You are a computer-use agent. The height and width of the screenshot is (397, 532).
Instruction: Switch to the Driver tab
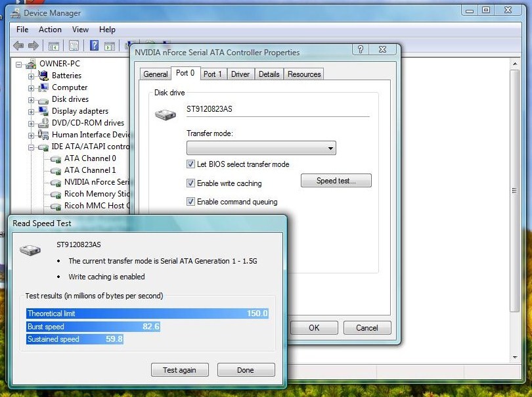[240, 74]
